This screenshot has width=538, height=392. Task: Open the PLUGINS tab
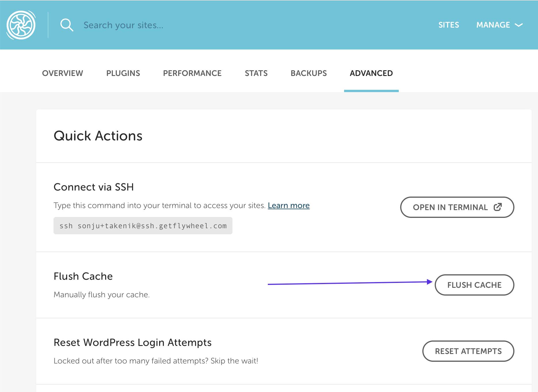tap(123, 73)
